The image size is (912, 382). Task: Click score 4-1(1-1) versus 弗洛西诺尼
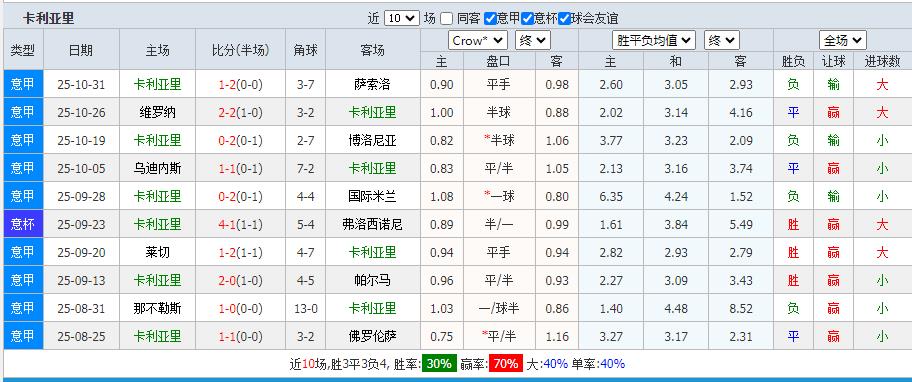point(240,224)
